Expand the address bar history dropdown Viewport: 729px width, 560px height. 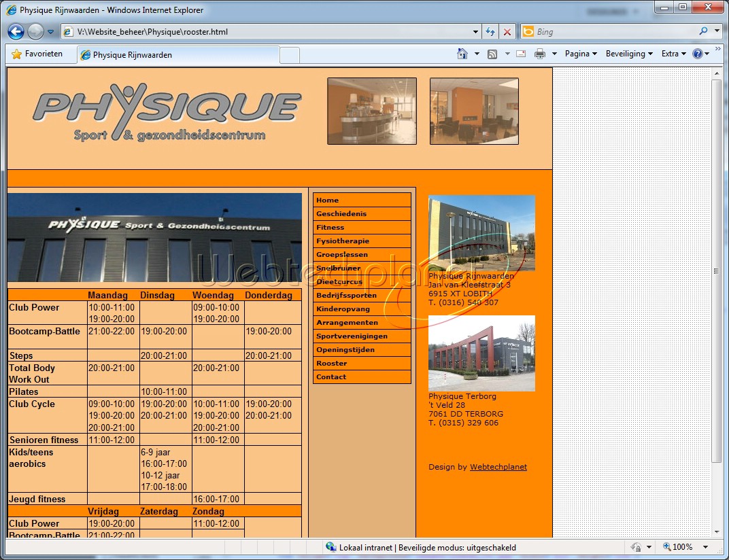(475, 32)
